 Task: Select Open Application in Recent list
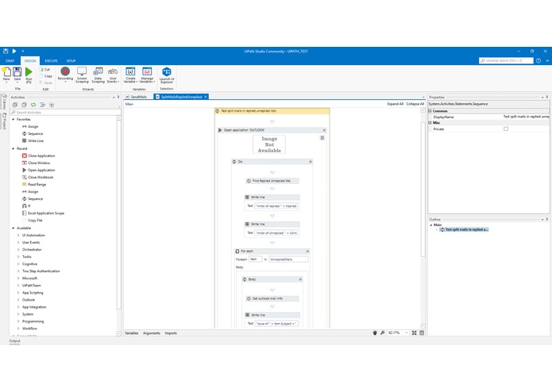pyautogui.click(x=38, y=170)
